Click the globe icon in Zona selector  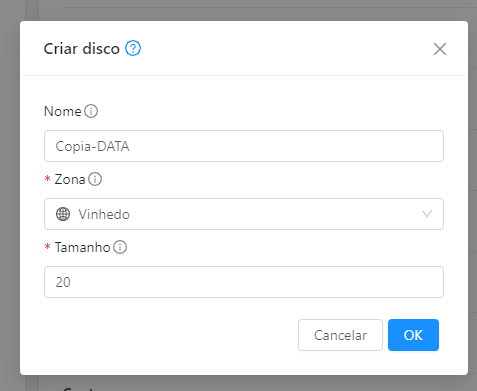63,214
